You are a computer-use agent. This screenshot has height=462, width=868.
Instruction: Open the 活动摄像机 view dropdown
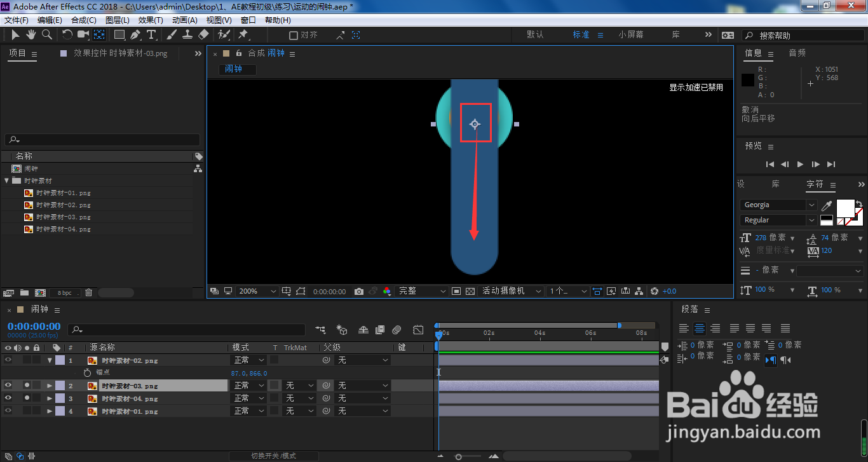[512, 291]
